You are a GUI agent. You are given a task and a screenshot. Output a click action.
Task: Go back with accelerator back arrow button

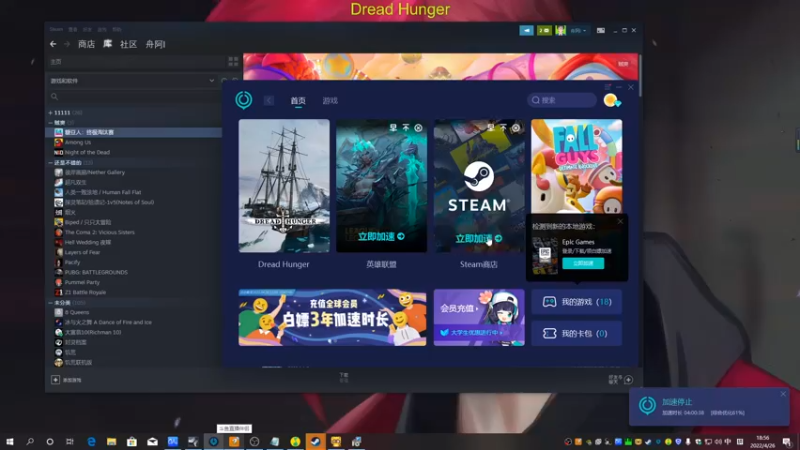(x=268, y=101)
